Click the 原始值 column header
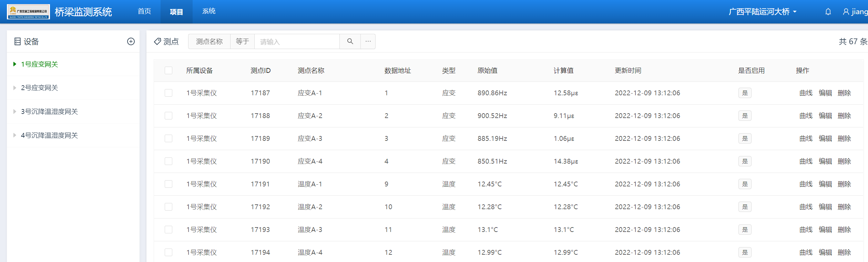Viewport: 868px width, 262px height. pos(487,70)
